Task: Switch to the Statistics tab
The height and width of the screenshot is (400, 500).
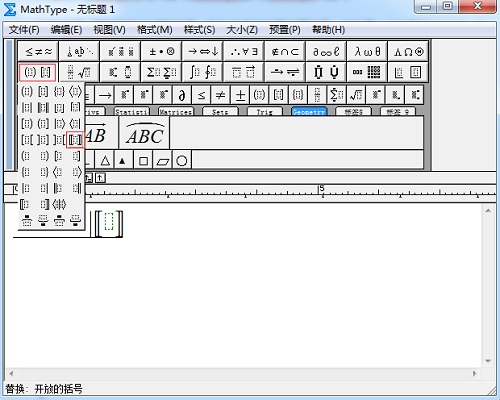Action: click(x=131, y=112)
